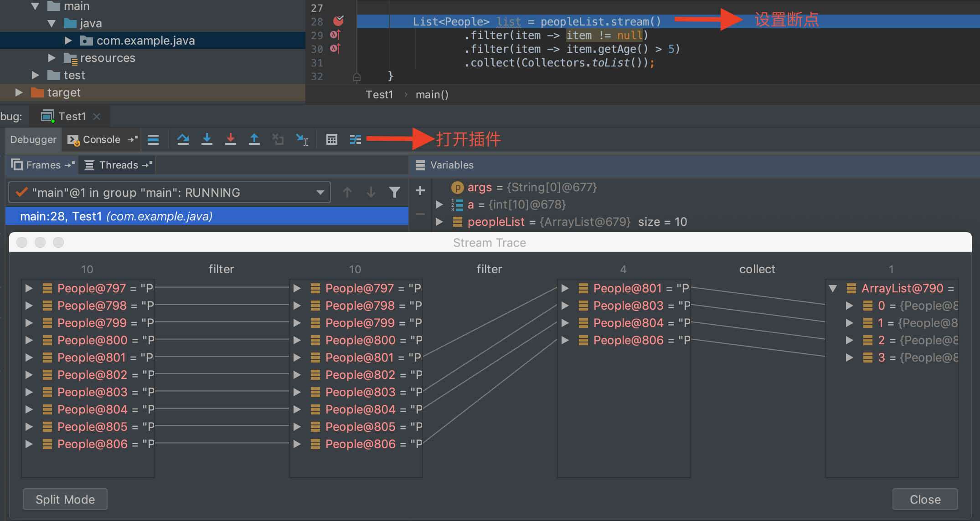Add a new watch with the plus icon
980x521 pixels.
420,190
